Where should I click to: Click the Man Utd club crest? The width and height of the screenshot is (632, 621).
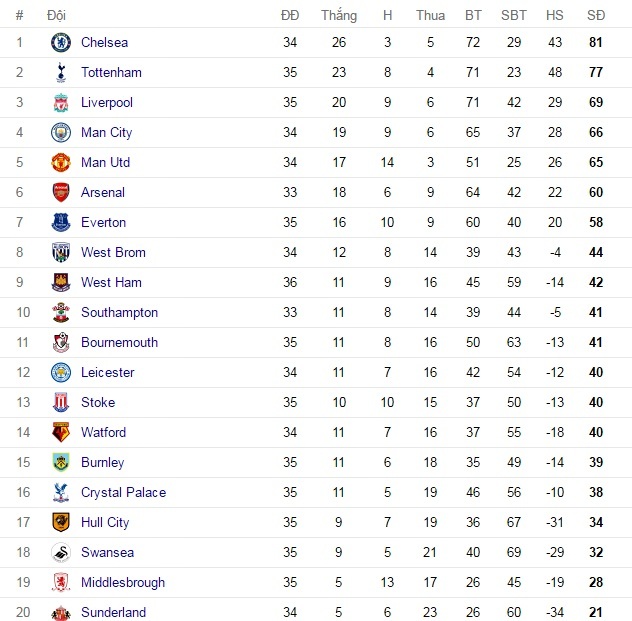click(62, 163)
